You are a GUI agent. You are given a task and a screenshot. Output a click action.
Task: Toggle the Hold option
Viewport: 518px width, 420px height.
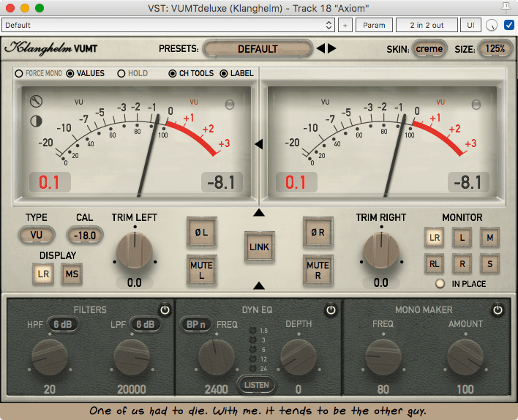122,74
